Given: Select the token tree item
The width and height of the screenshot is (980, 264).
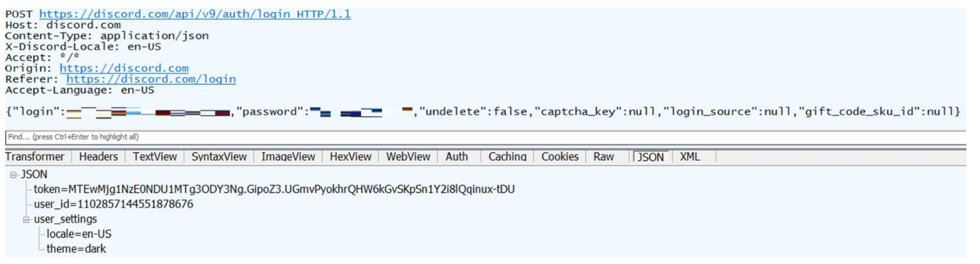Looking at the screenshot, I should [x=274, y=189].
